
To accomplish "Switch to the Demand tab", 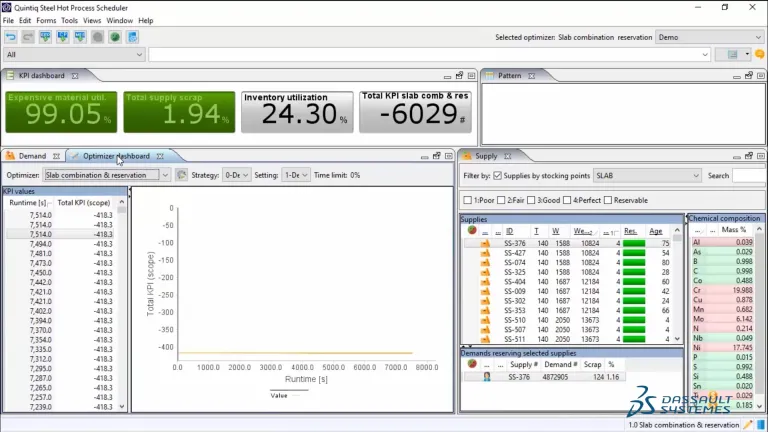I will click(x=32, y=156).
